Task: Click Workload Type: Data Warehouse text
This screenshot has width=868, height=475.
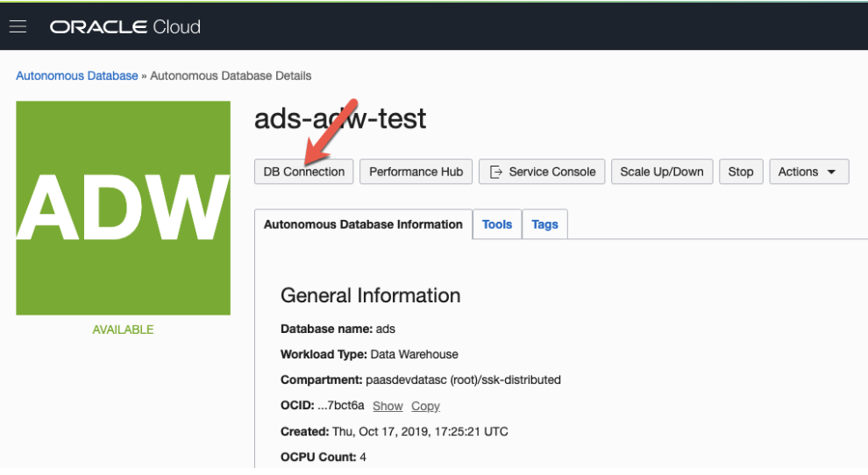Action: (369, 354)
